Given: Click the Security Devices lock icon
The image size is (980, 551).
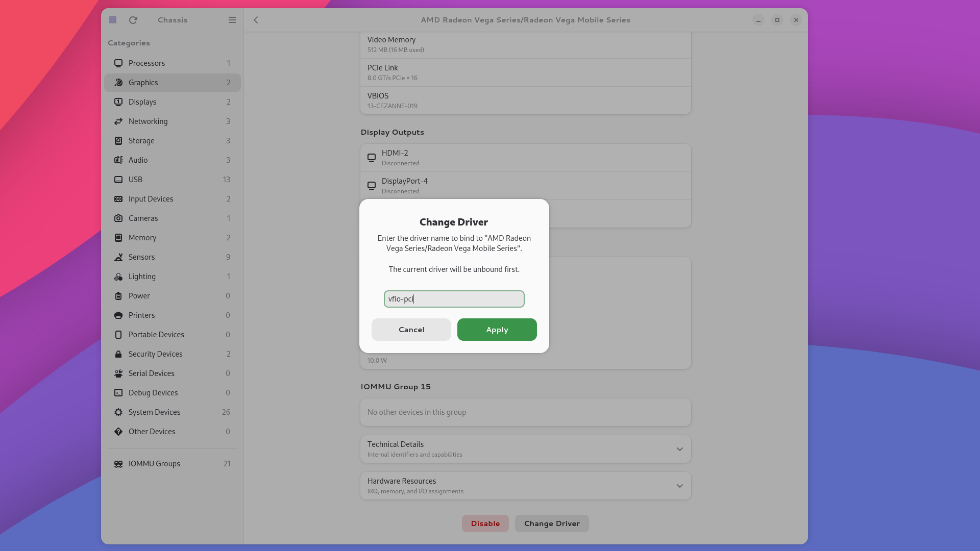Looking at the screenshot, I should pyautogui.click(x=118, y=354).
